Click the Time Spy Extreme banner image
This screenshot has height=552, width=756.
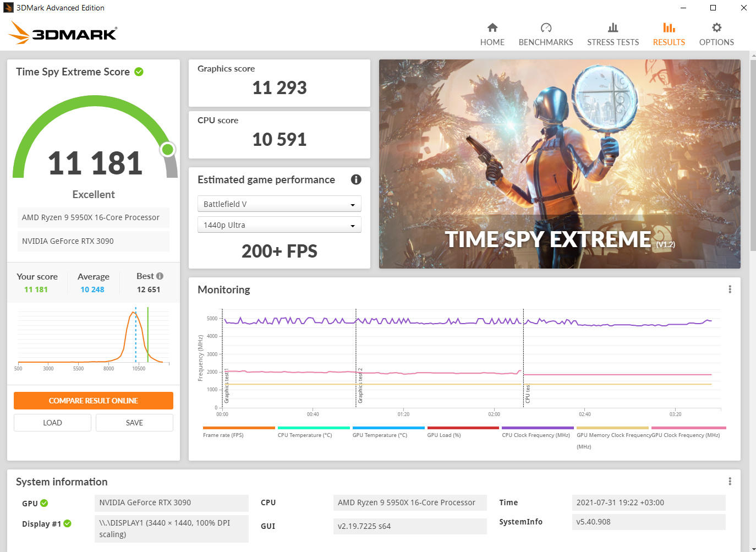pyautogui.click(x=560, y=164)
